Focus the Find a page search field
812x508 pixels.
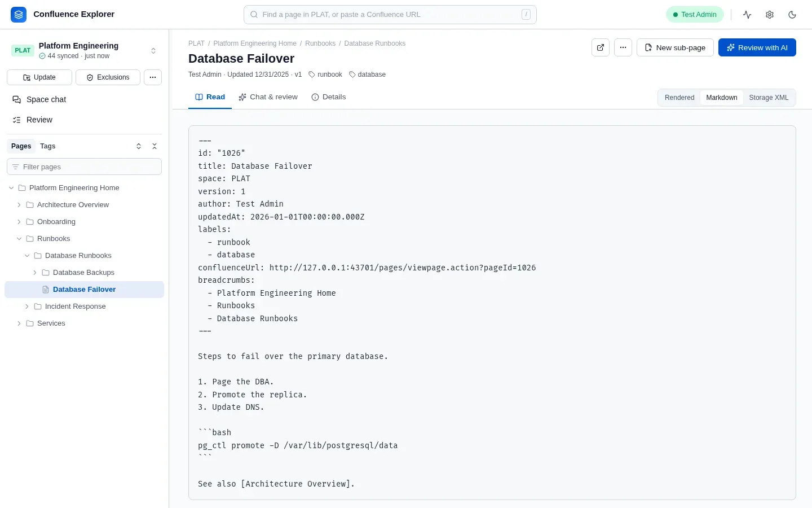390,15
